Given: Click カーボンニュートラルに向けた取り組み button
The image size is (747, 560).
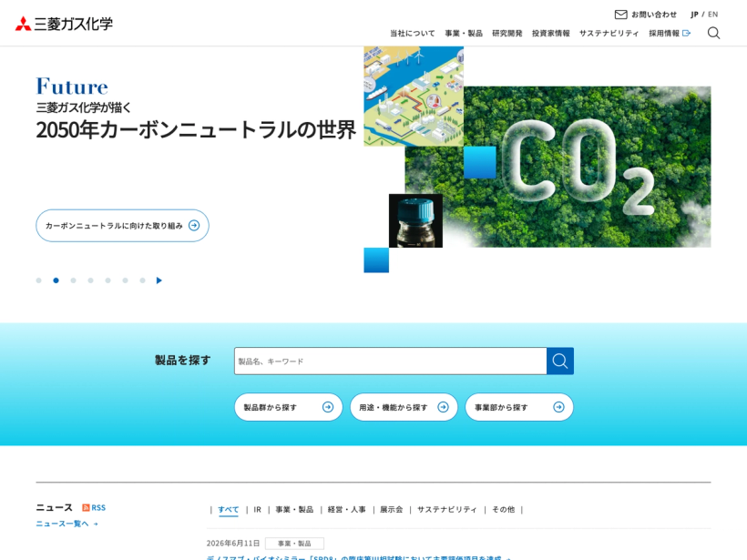Looking at the screenshot, I should pyautogui.click(x=122, y=226).
